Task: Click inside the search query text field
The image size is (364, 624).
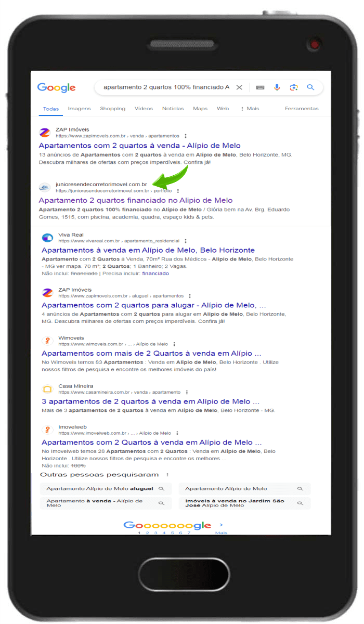Action: click(x=166, y=87)
